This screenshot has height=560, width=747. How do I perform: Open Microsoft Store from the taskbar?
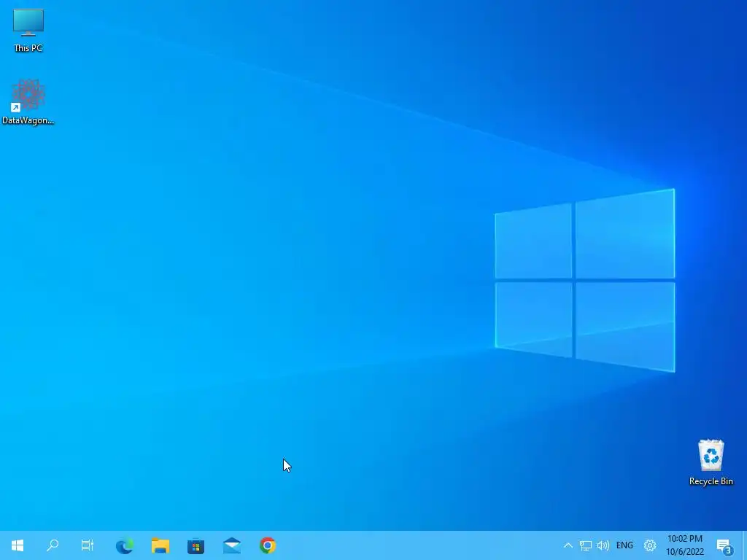point(196,545)
